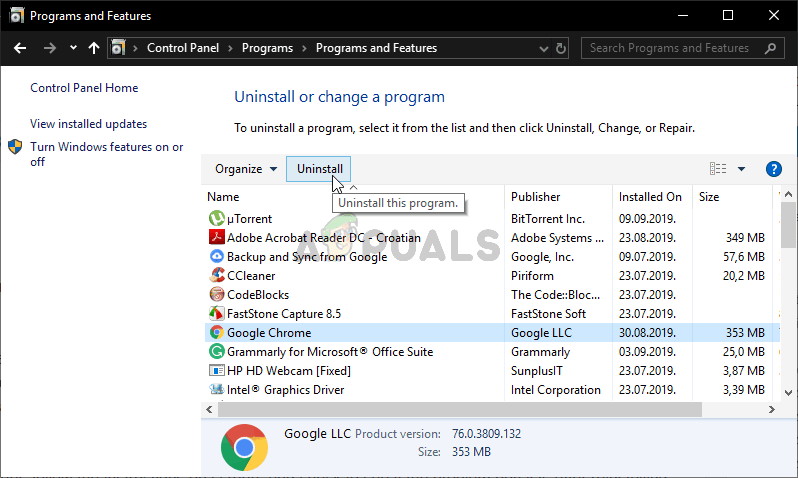Click the Windows shield icon in sidebar
This screenshot has height=478, width=798.
click(15, 147)
